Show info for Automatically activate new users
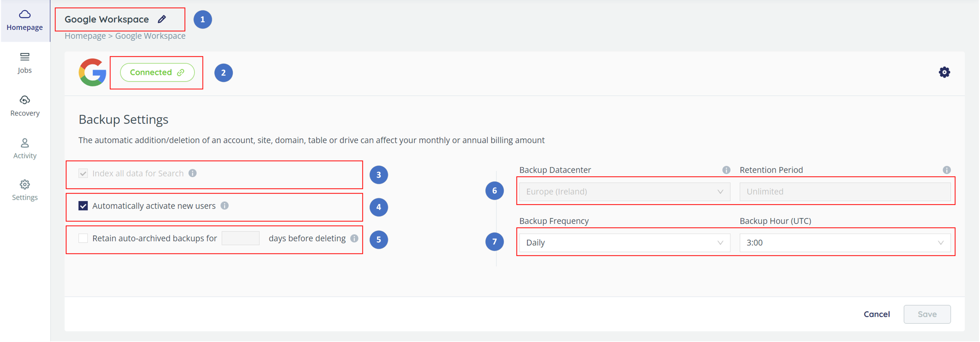 (x=225, y=206)
